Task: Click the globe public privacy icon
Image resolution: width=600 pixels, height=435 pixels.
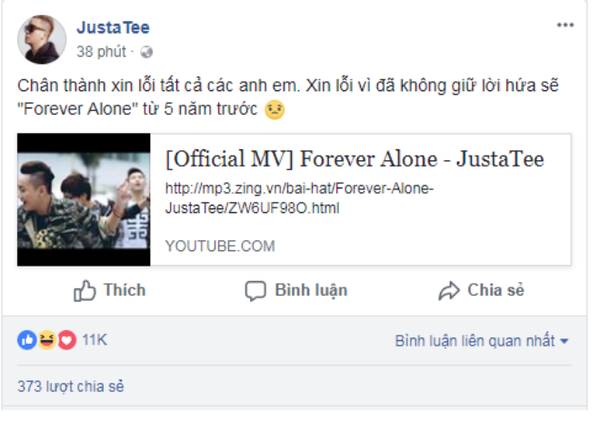Action: 146,52
